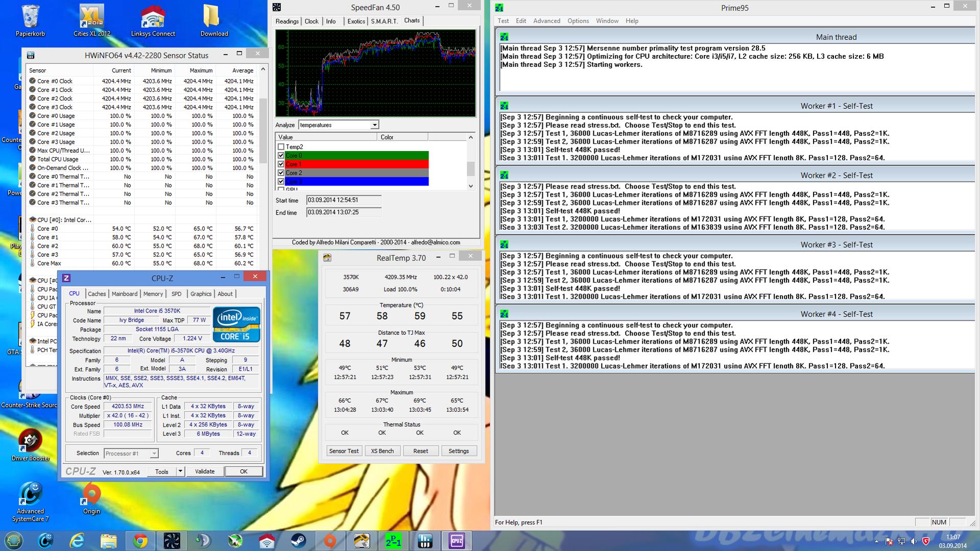Launch the Cities XL 2012 desktop shortcut
This screenshot has width=980, height=551.
pos(92,20)
